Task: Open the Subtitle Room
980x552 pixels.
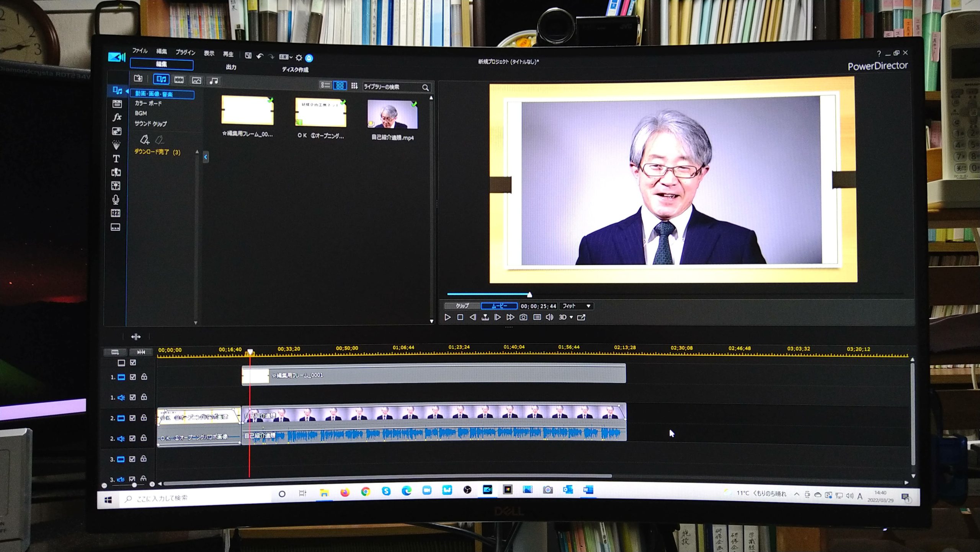Action: pos(115,227)
